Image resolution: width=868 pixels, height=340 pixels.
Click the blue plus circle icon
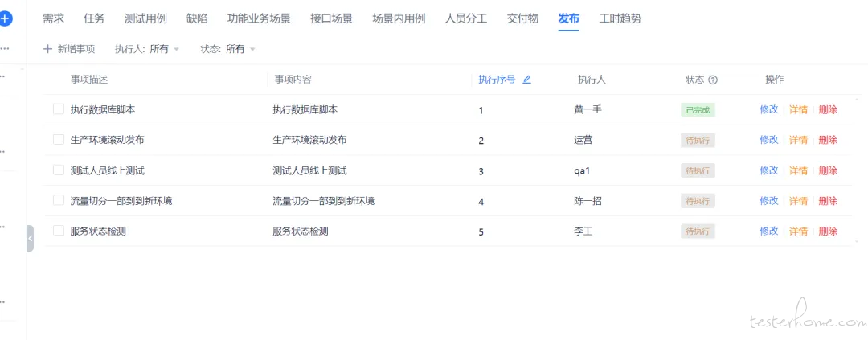point(5,18)
